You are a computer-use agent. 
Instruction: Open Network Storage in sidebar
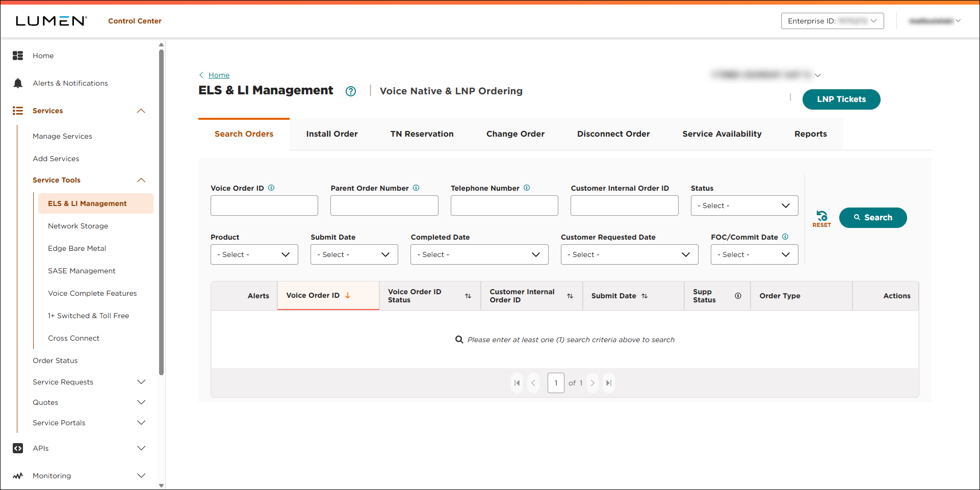78,226
